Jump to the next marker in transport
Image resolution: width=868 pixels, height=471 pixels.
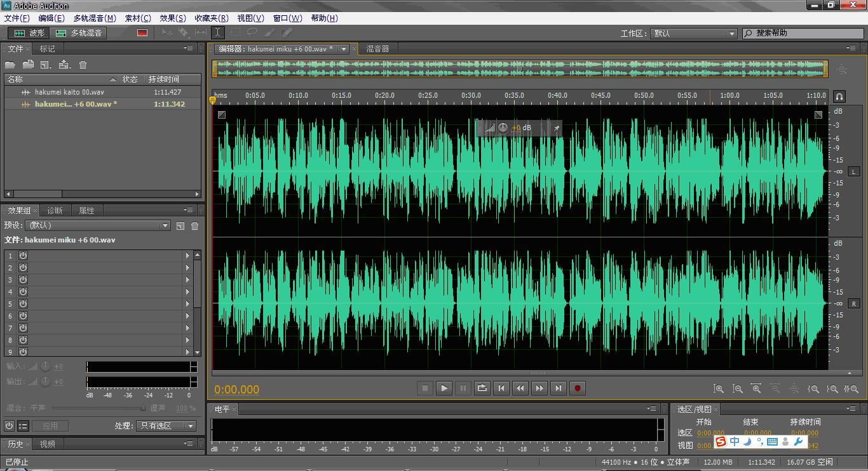(559, 388)
